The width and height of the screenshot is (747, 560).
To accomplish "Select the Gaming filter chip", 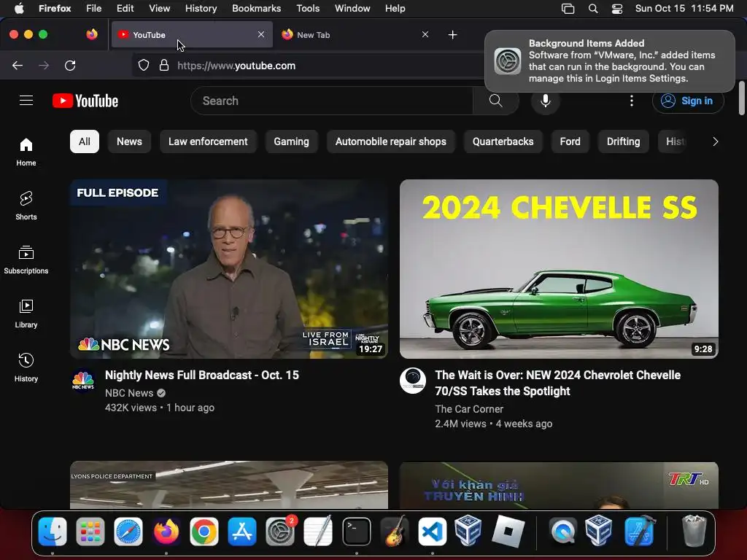I will coord(291,141).
